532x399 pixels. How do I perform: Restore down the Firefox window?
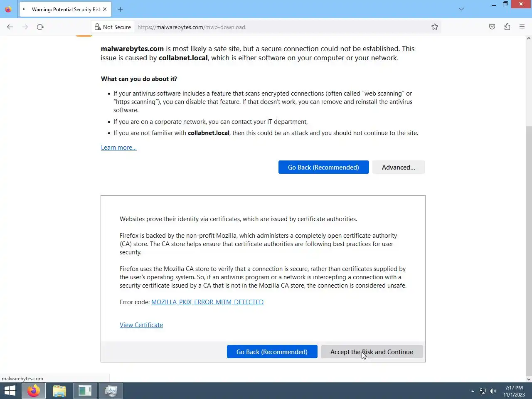click(505, 5)
